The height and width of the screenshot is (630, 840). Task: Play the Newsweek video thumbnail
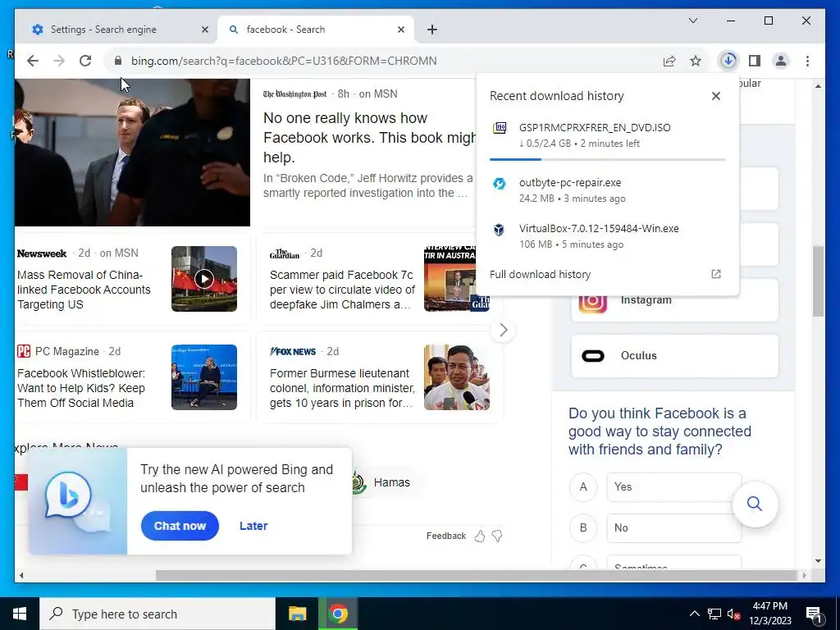(204, 279)
